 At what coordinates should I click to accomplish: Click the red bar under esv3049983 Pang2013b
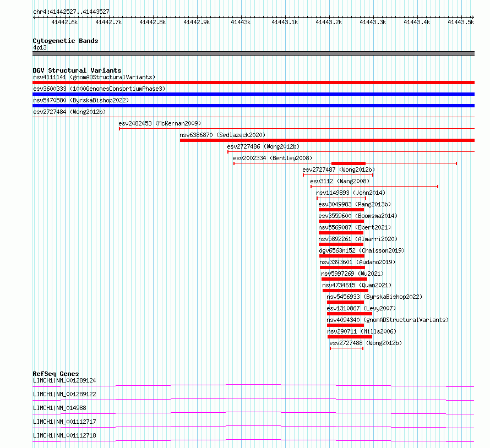341,210
